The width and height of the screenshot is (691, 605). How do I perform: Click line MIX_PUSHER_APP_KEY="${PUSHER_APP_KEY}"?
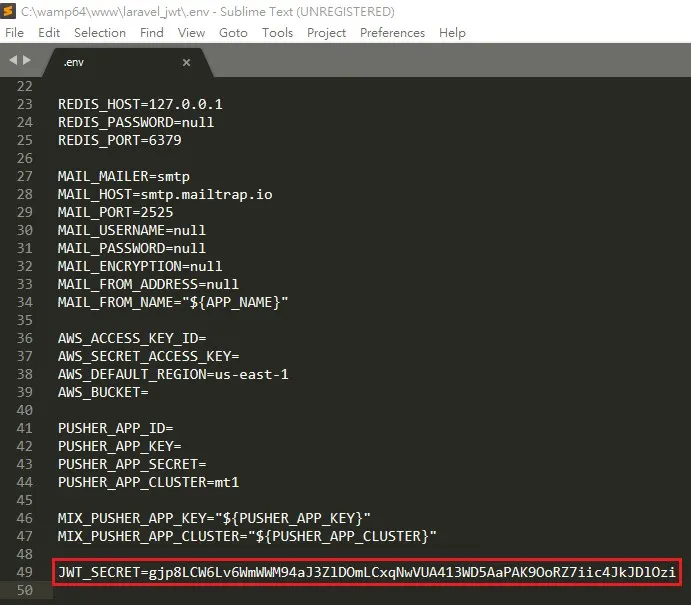[214, 519]
